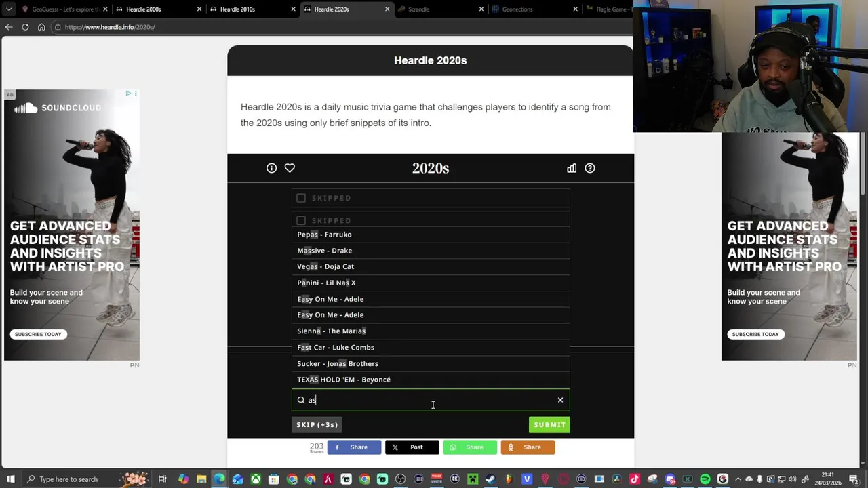Choose Panini - Lil Nas X
The width and height of the screenshot is (868, 488).
[431, 283]
